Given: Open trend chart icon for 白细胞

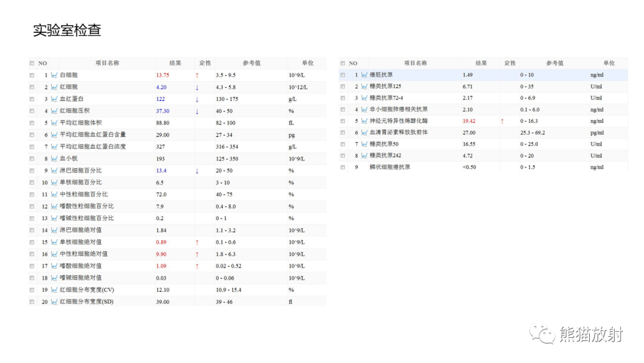Looking at the screenshot, I should 54,75.
